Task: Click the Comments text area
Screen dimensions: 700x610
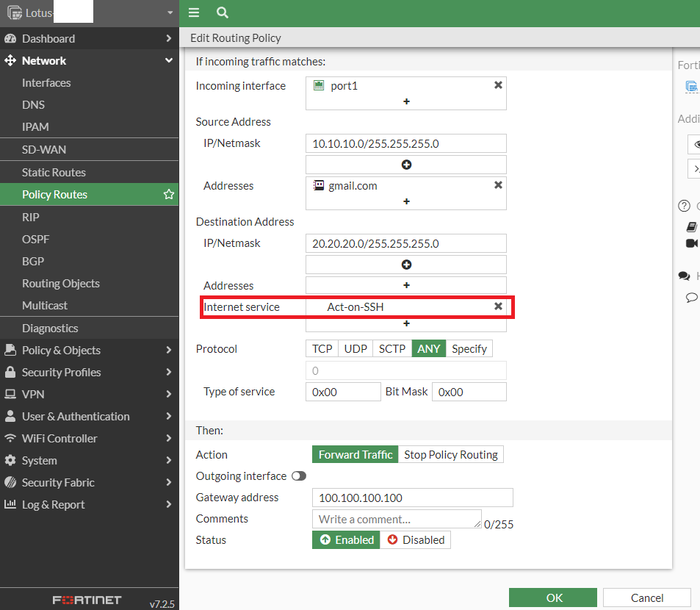Action: tap(397, 519)
